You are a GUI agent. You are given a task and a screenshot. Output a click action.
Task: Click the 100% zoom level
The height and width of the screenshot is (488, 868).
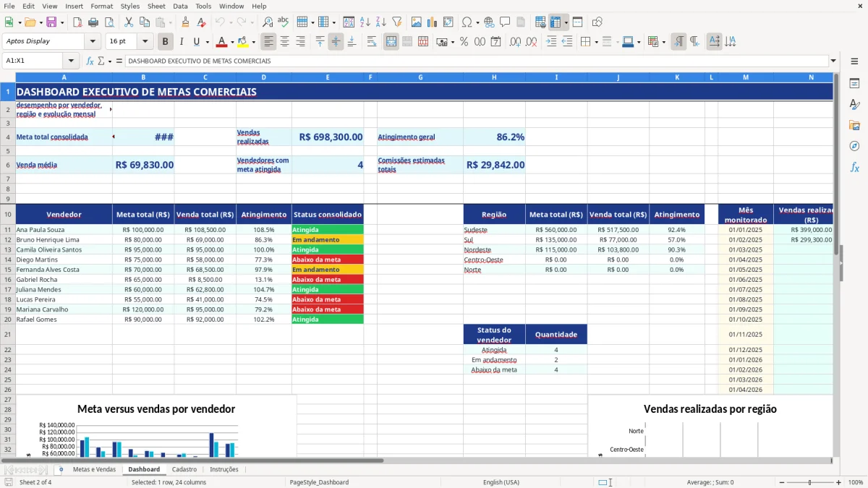(x=856, y=482)
